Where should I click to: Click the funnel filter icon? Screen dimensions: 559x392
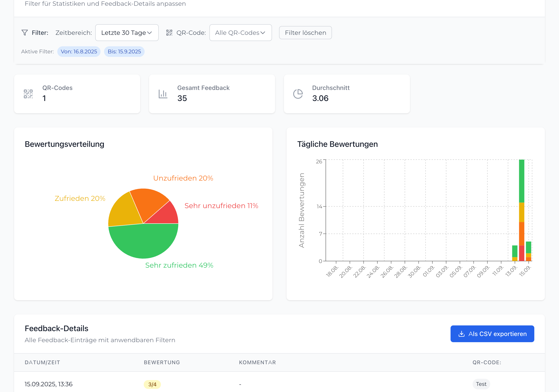pos(25,33)
